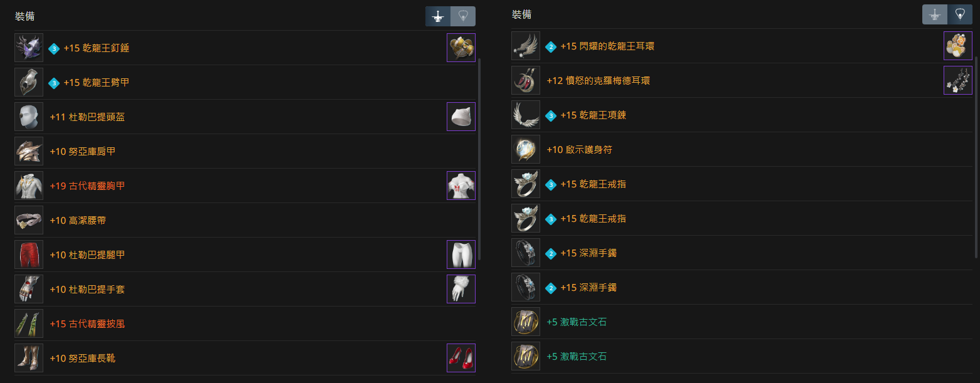Open the red high heels costume thumbnail
Screen dimensions: 980x383
tap(461, 358)
